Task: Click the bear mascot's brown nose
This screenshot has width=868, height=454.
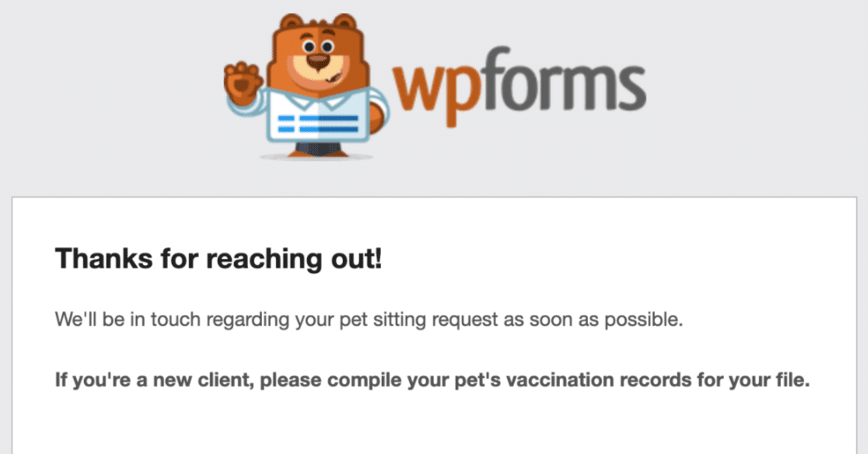Action: pyautogui.click(x=318, y=61)
